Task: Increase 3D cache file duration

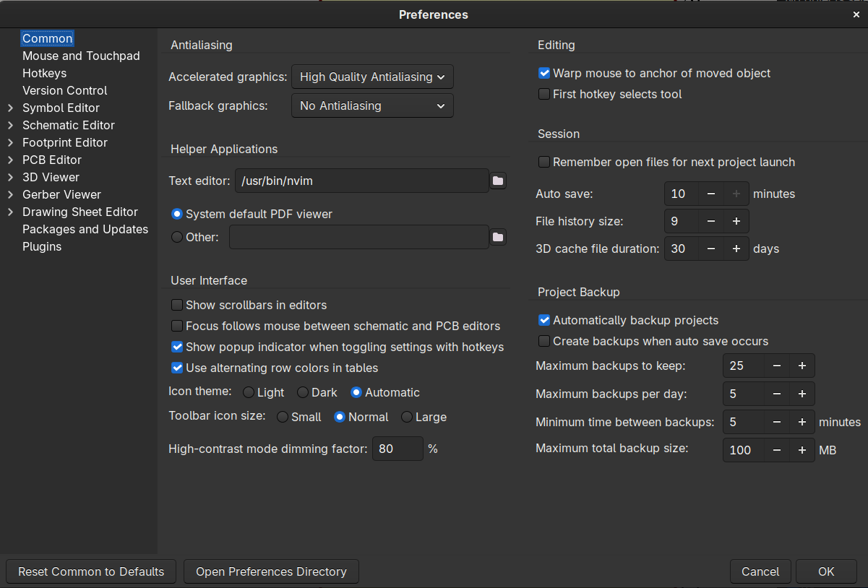Action: (736, 248)
